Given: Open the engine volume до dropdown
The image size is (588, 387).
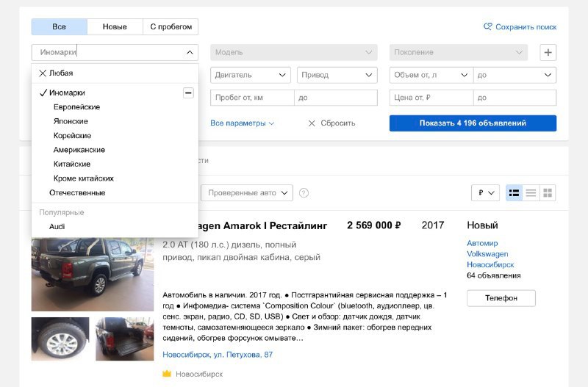Looking at the screenshot, I should pos(515,75).
